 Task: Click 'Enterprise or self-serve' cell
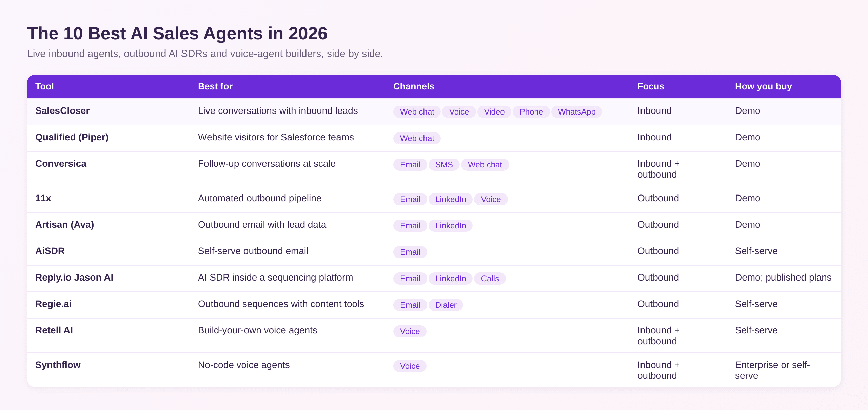[772, 370]
